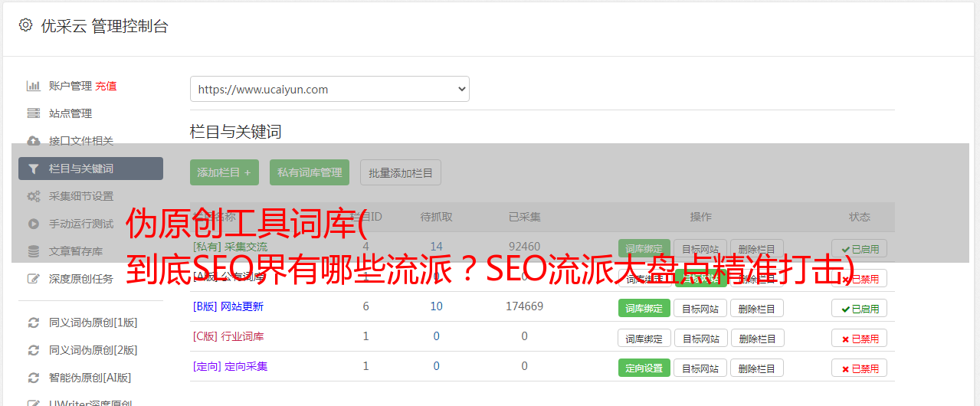The width and height of the screenshot is (980, 406).
Task: Click the refresh icon beside 同义词伪原创[1版]
Action: coord(33,323)
